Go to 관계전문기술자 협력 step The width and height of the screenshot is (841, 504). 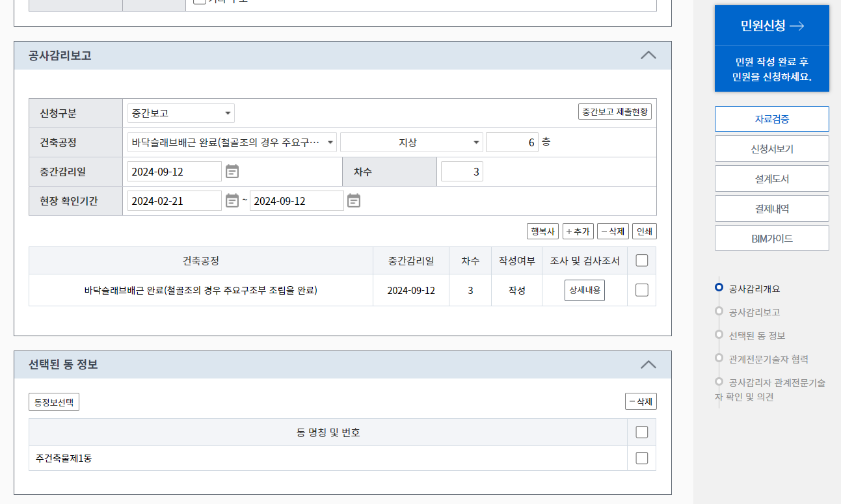point(770,359)
